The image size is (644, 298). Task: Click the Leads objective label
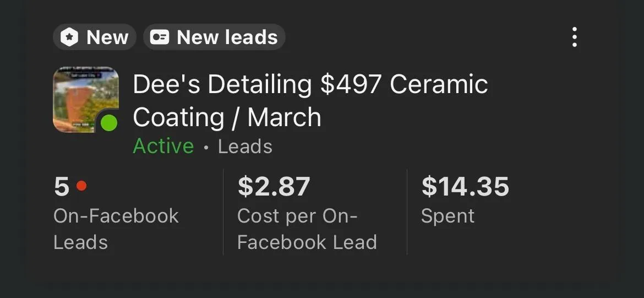[245, 147]
